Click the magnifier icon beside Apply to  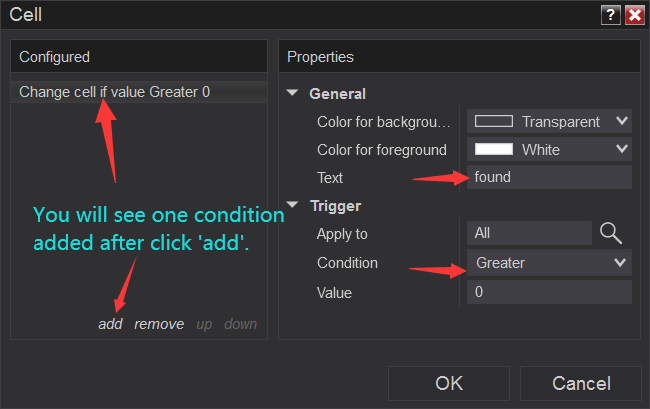click(x=611, y=233)
